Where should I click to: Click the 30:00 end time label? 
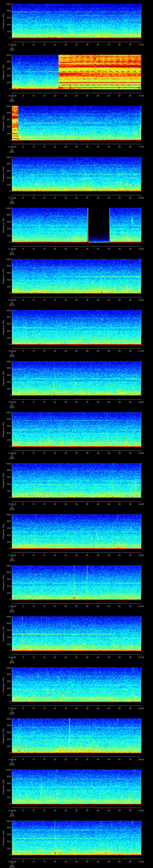coord(141,810)
